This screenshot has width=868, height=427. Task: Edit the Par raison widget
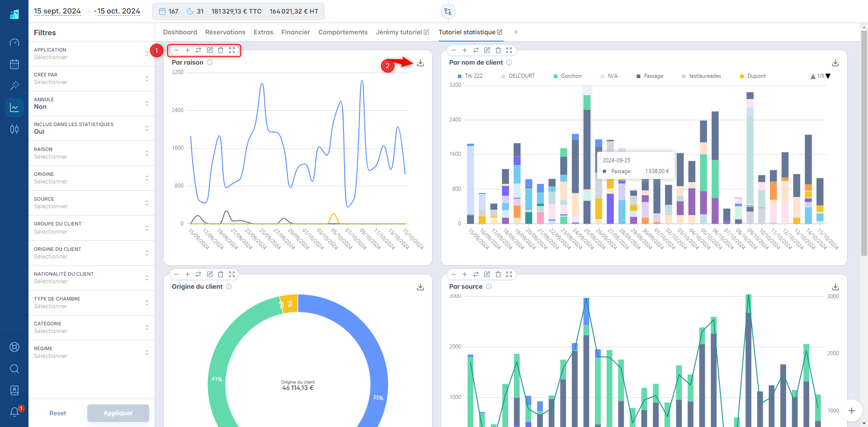[x=210, y=50]
